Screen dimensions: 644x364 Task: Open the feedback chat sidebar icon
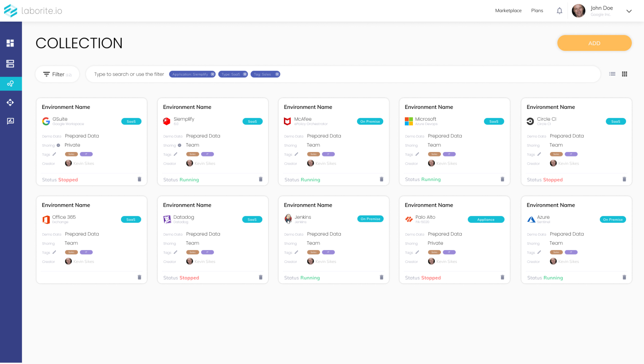tap(10, 121)
